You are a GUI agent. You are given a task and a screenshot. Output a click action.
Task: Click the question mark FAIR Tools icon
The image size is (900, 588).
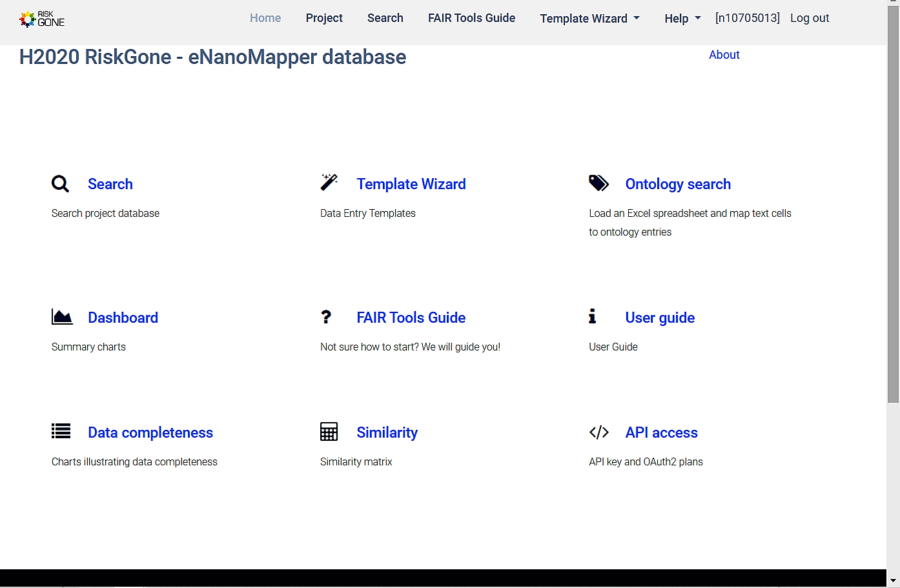point(326,317)
